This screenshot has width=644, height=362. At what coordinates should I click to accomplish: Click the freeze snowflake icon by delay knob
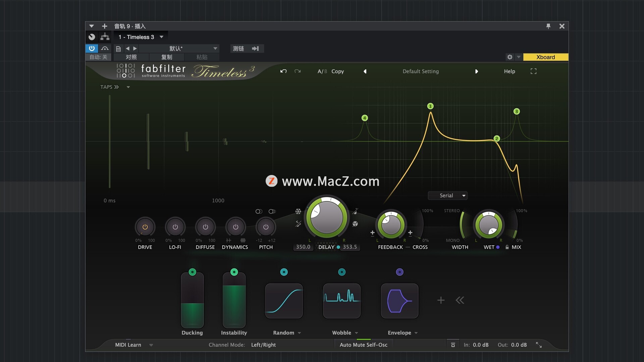(298, 211)
